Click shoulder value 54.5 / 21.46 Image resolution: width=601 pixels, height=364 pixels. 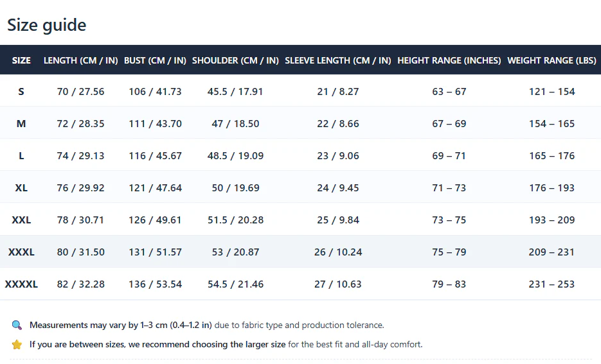[235, 284]
